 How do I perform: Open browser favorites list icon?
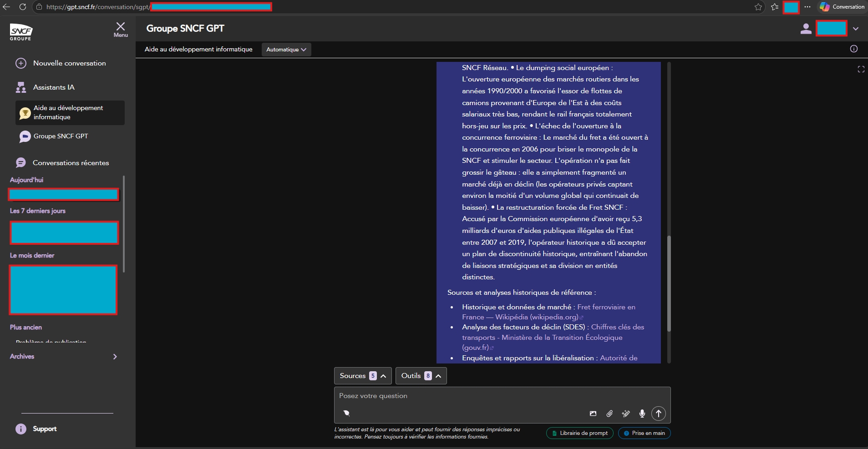(x=775, y=7)
